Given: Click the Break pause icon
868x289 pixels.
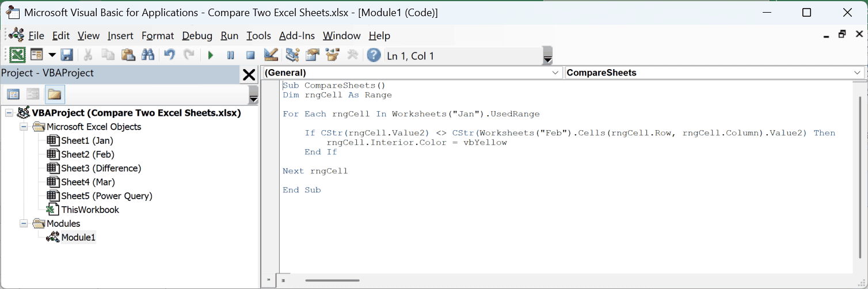Looking at the screenshot, I should pyautogui.click(x=230, y=55).
